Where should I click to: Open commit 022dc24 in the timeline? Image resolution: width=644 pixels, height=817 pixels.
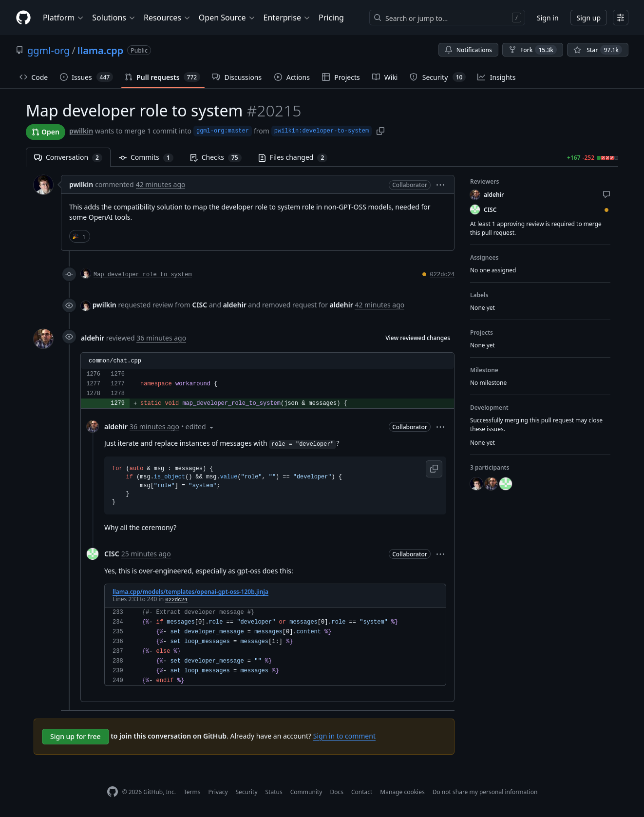click(442, 274)
